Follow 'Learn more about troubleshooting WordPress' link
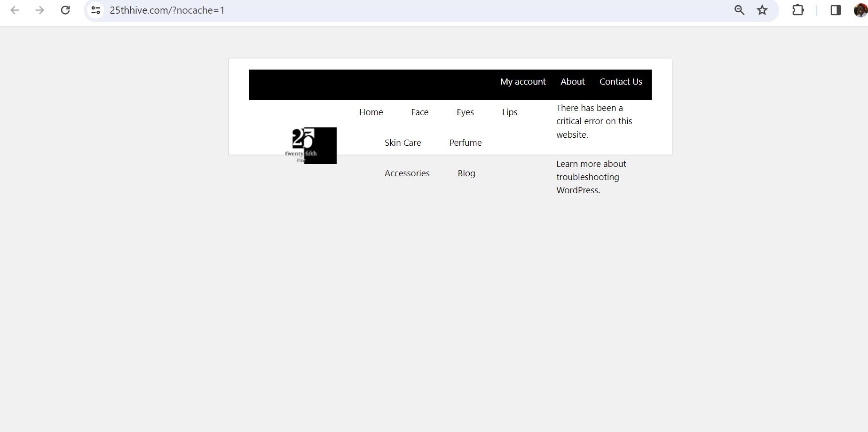The height and width of the screenshot is (432, 868). (x=591, y=177)
